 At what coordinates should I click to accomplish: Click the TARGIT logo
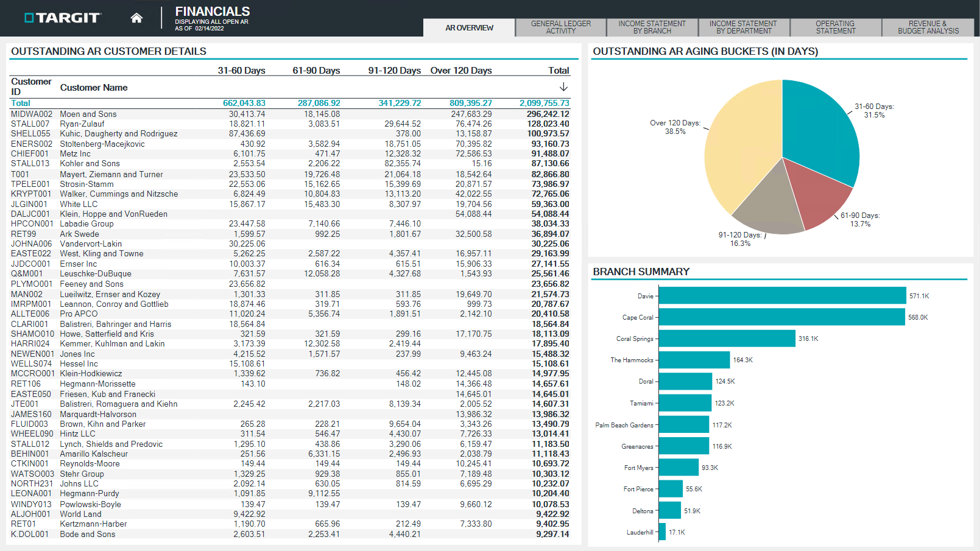point(62,18)
